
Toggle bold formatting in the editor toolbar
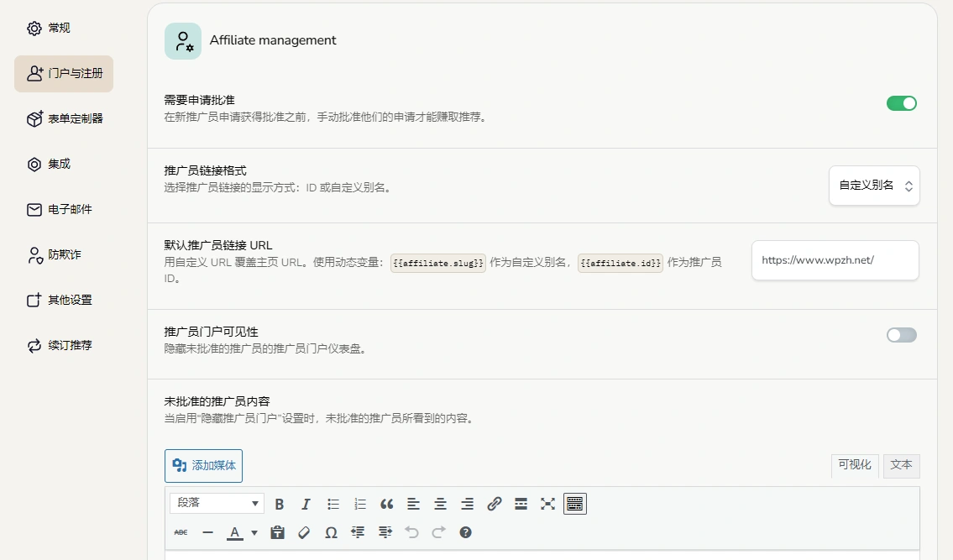click(x=280, y=504)
